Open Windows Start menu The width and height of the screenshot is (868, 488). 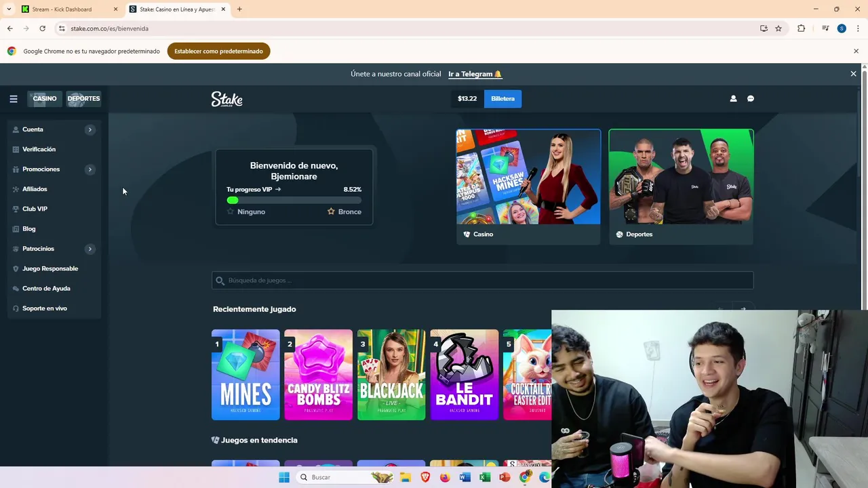tap(284, 477)
